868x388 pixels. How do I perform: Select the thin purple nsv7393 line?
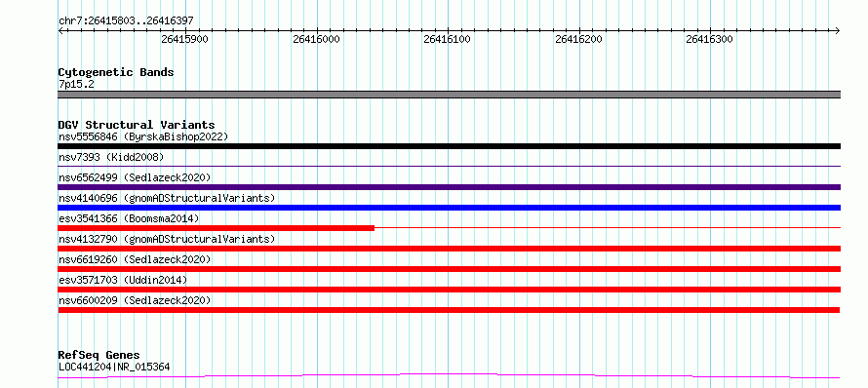pyautogui.click(x=449, y=166)
